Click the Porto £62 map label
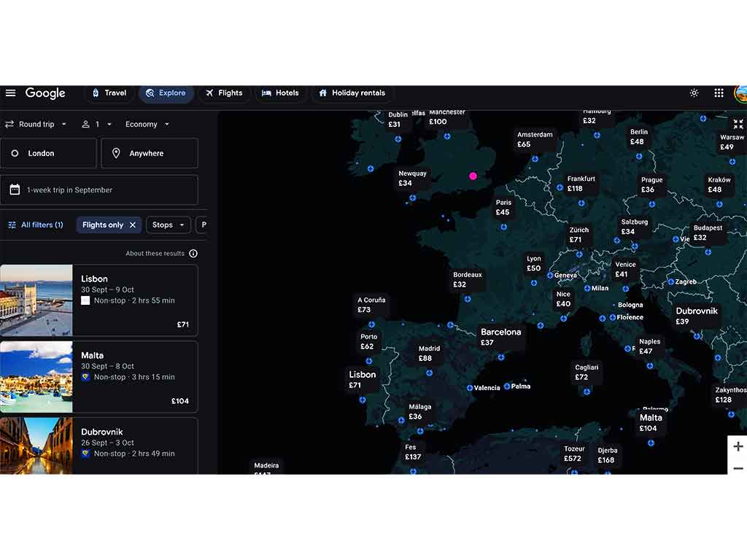 click(x=368, y=341)
